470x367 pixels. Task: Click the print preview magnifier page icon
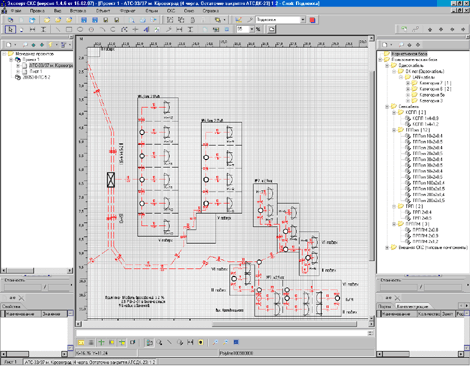tap(132, 20)
